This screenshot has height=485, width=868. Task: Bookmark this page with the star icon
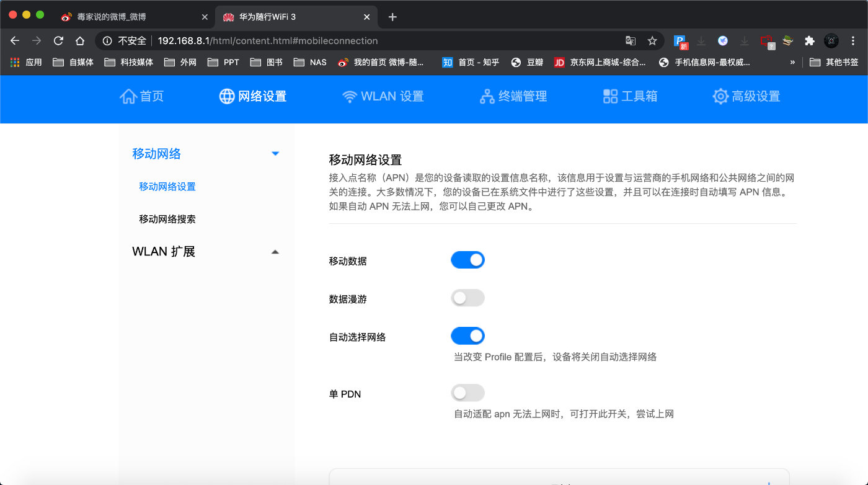point(652,40)
